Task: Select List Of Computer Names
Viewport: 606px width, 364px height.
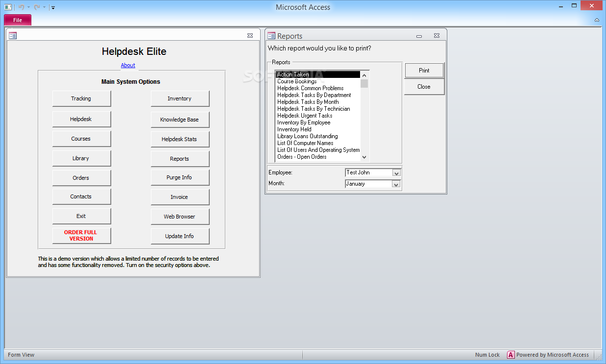Action: click(318, 143)
